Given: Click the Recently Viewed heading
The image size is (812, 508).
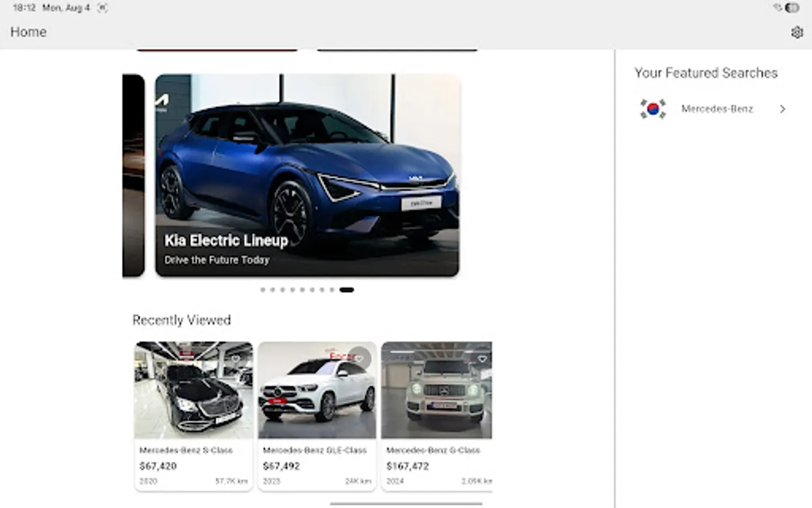Looking at the screenshot, I should pos(182,320).
